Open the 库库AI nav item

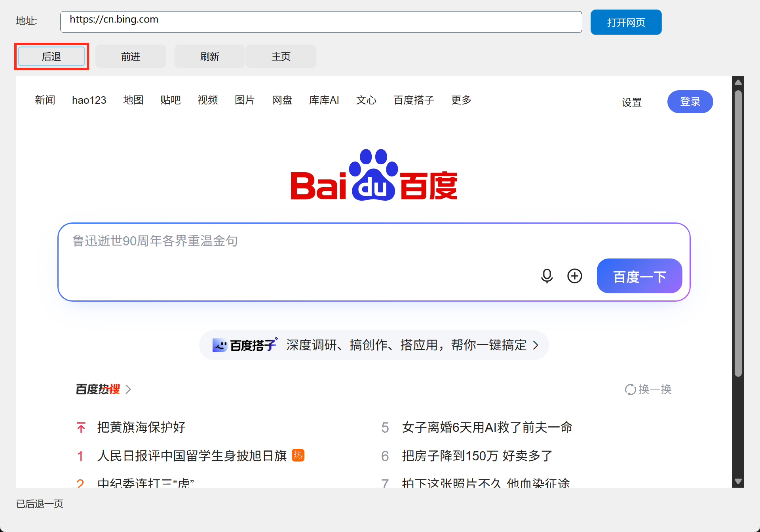tap(324, 100)
